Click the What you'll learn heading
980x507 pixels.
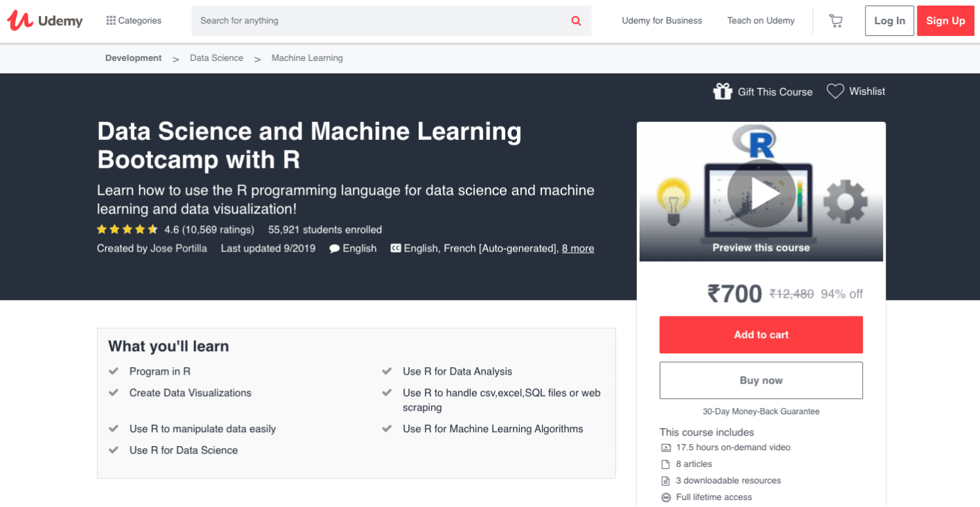[168, 346]
